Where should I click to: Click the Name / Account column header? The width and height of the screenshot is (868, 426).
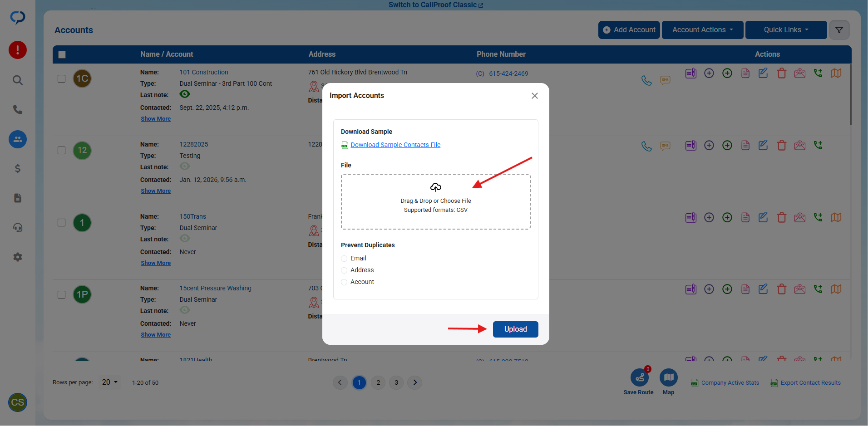click(167, 54)
